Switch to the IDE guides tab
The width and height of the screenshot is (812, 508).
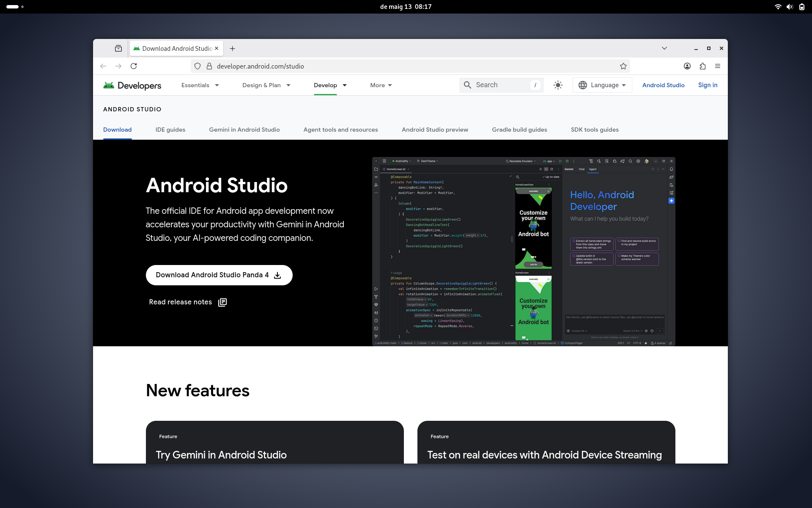tap(170, 130)
